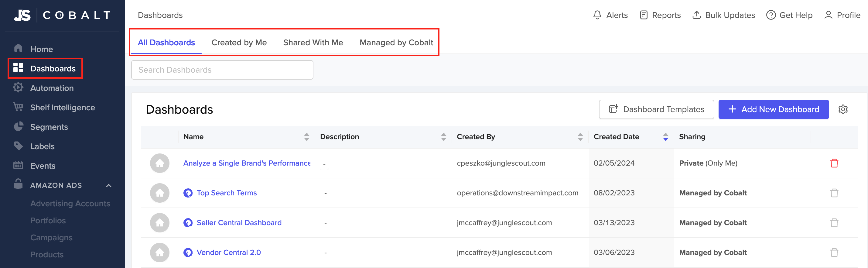Open Home from the sidebar
This screenshot has height=268, width=868.
click(x=41, y=49)
